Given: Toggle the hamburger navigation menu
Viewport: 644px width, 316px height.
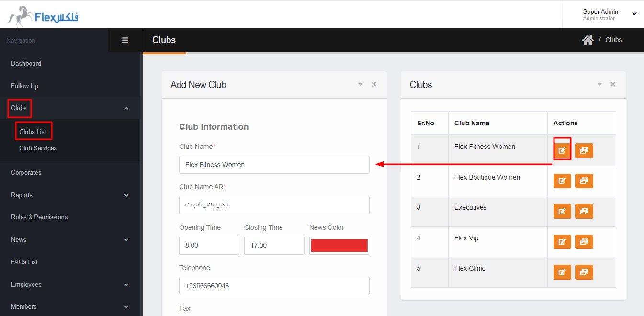Looking at the screenshot, I should pyautogui.click(x=125, y=40).
